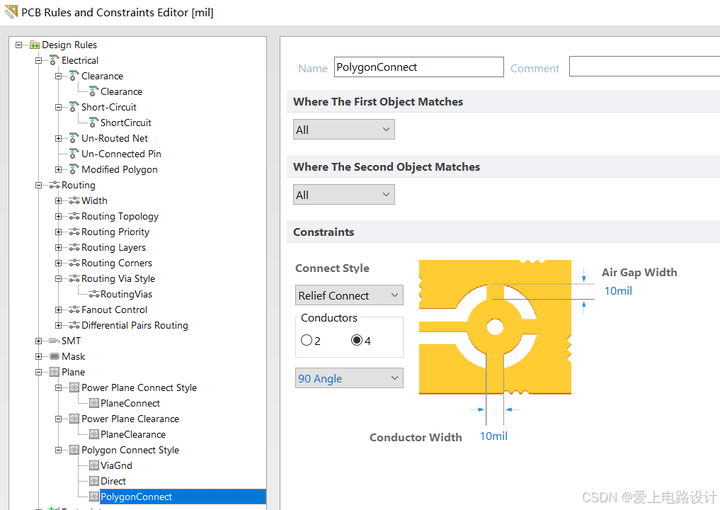Screen dimensions: 720x510
Task: Expand the SMT rules node
Action: [x=39, y=341]
